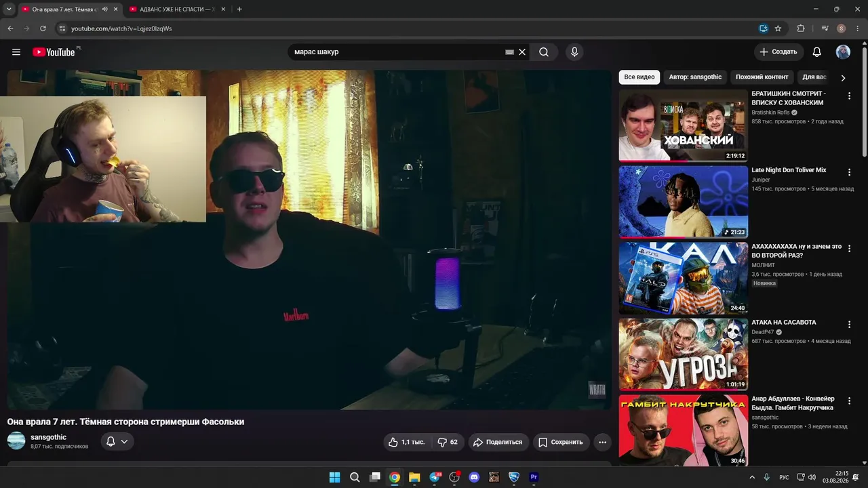
Task: Bookmark this page with the star
Action: (x=778, y=28)
